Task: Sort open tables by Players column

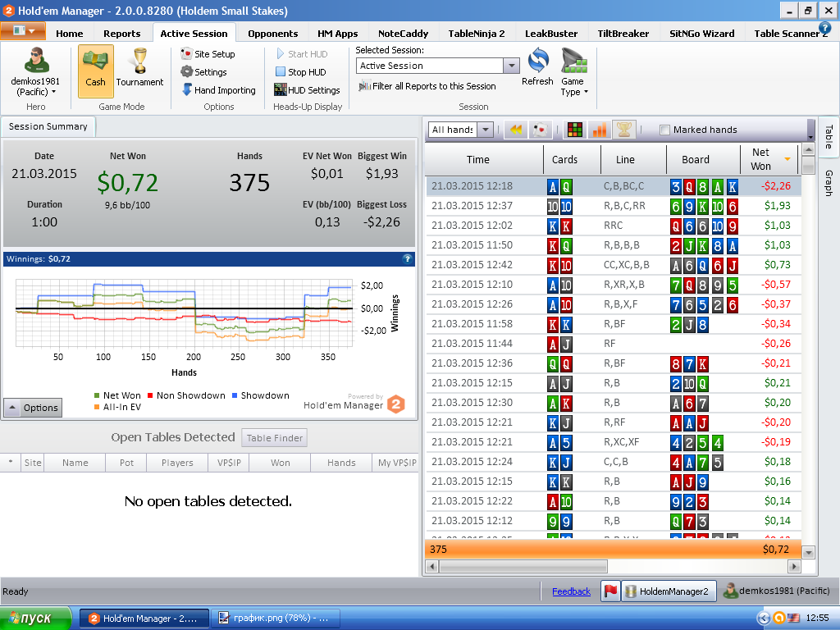Action: coord(177,463)
